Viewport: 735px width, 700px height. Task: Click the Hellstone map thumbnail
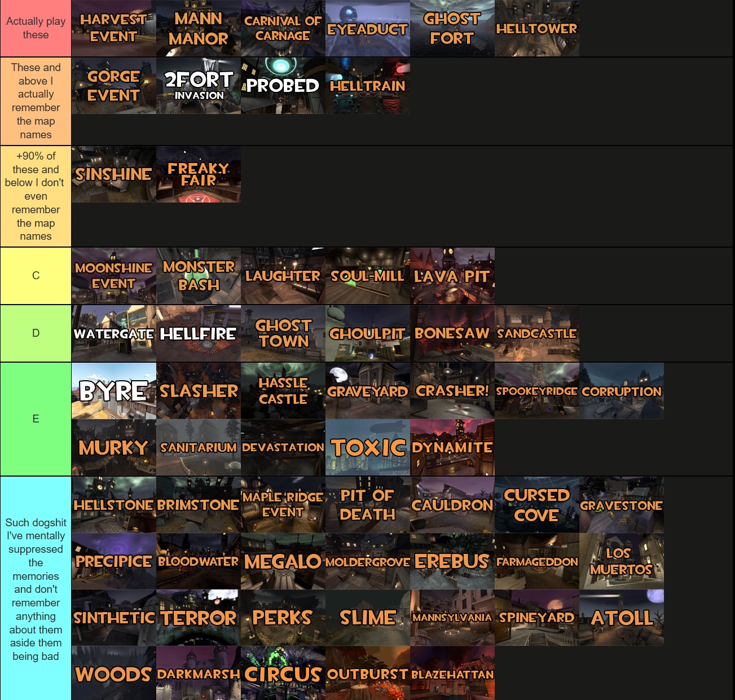[114, 505]
